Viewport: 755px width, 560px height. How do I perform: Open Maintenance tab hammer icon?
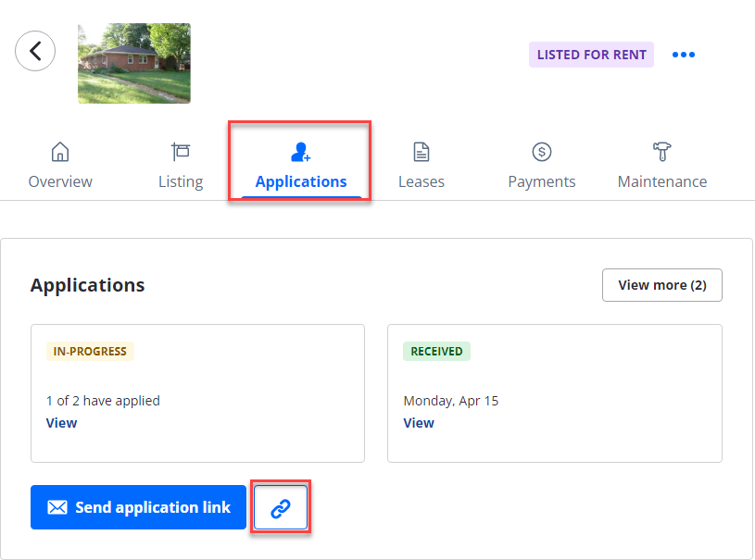click(x=662, y=152)
